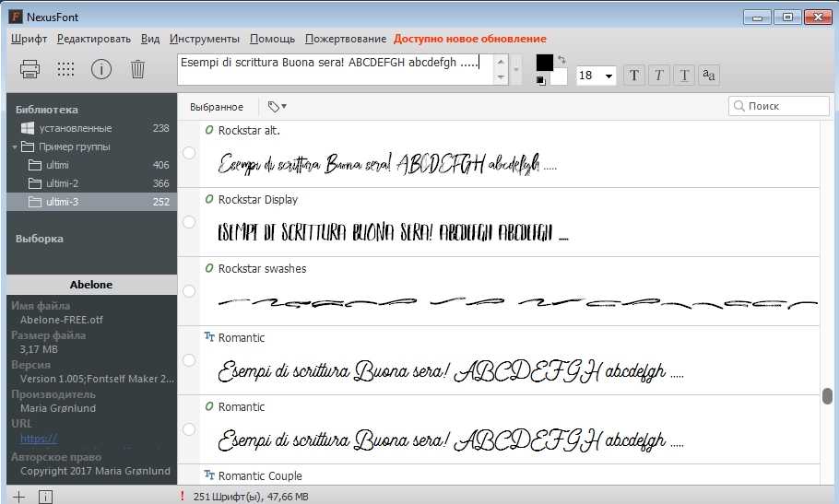Image resolution: width=839 pixels, height=504 pixels.
Task: Select the ultimi-2 folder
Action: coord(91,183)
